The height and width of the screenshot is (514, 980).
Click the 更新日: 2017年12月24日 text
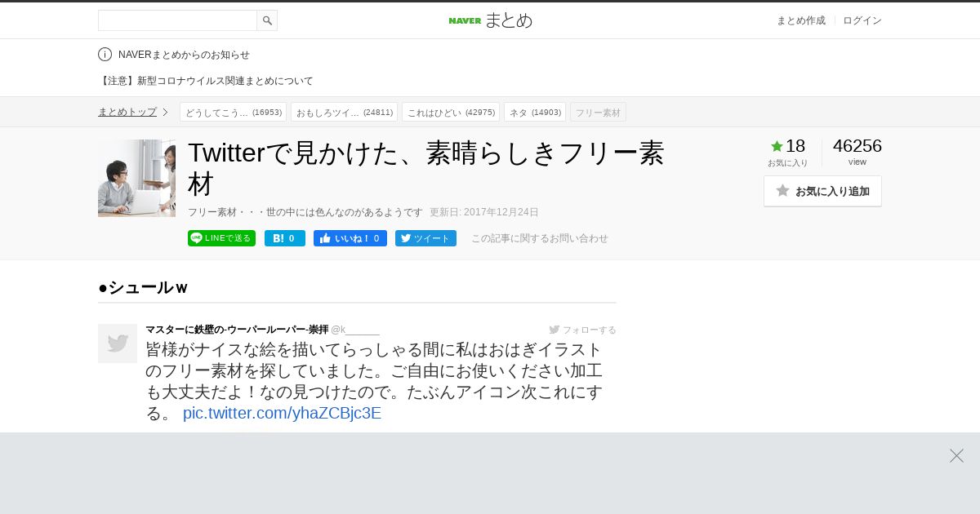[x=484, y=212]
